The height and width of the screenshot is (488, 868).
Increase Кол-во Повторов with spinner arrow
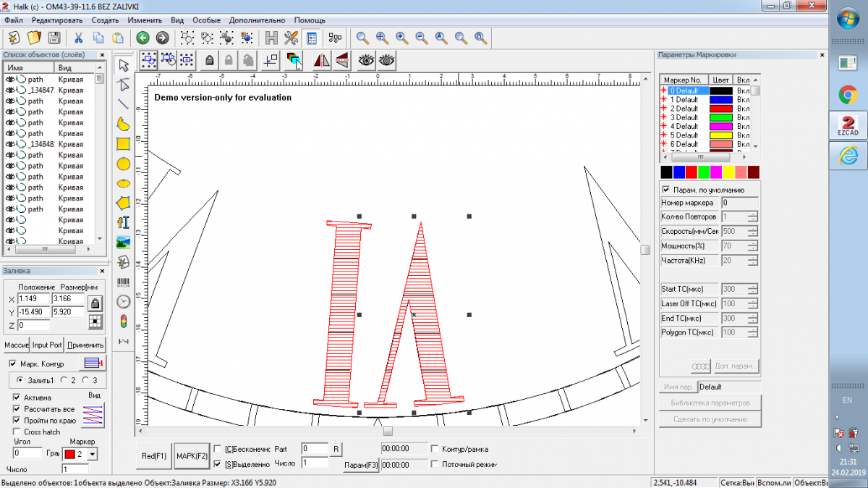click(753, 214)
